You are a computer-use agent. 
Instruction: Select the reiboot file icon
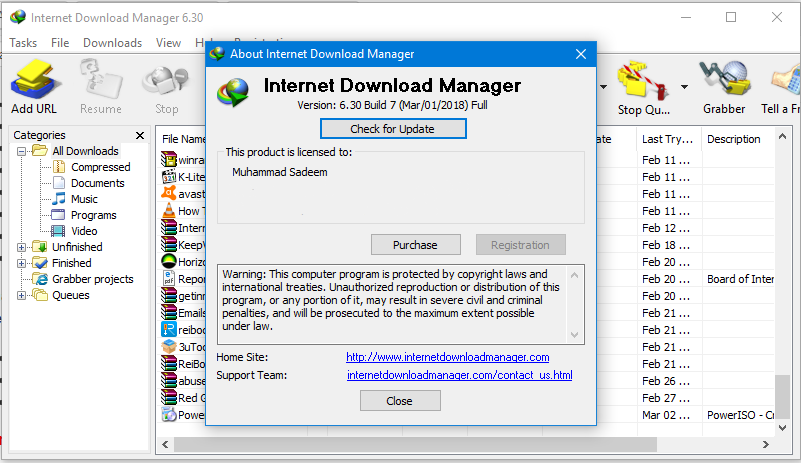pyautogui.click(x=169, y=329)
